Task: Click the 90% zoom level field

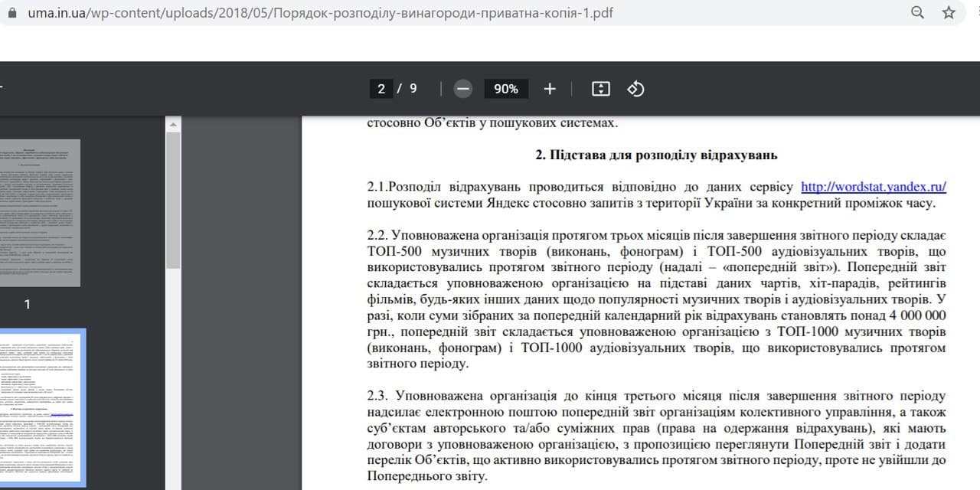Action: click(505, 89)
